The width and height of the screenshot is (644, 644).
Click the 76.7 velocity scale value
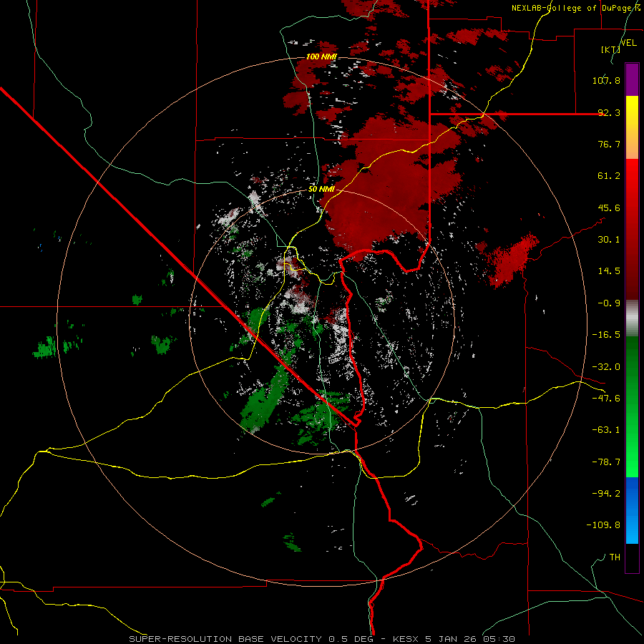click(609, 144)
